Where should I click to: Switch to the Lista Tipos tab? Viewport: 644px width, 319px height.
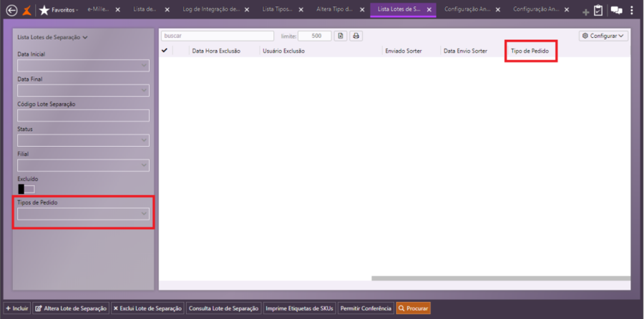tap(277, 9)
